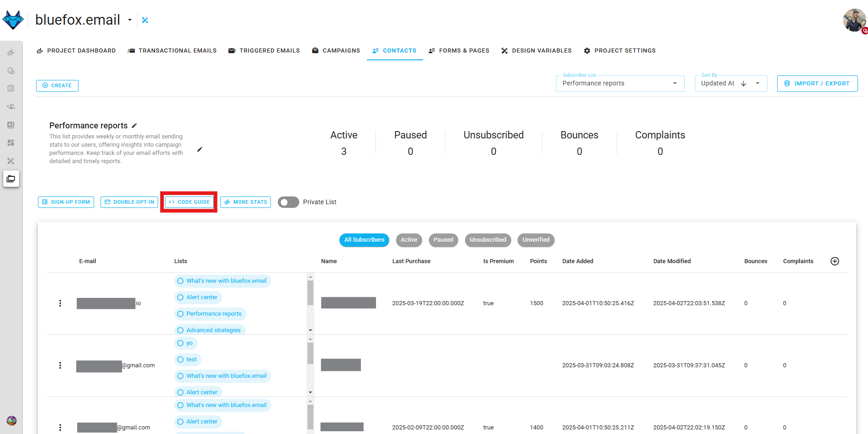This screenshot has width=868, height=434.
Task: Click the Date Modified column header
Action: click(672, 261)
